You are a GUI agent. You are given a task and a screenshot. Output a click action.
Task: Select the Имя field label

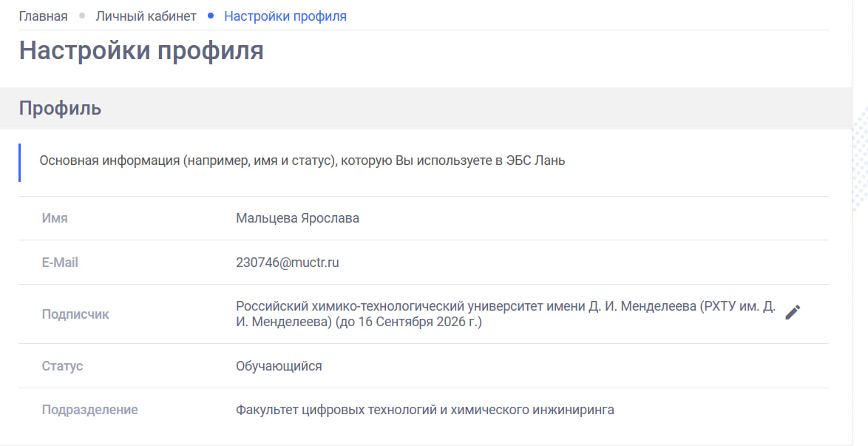click(x=55, y=218)
